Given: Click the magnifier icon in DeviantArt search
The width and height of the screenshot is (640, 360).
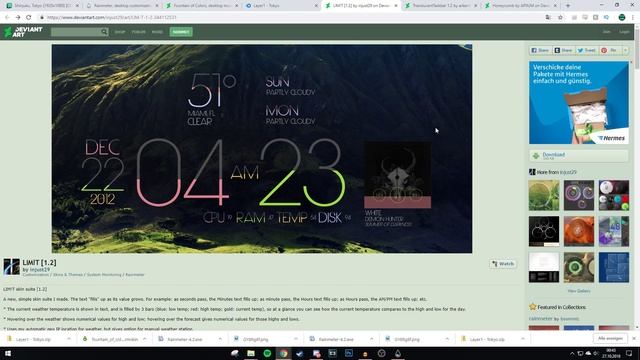Looking at the screenshot, I should [104, 32].
